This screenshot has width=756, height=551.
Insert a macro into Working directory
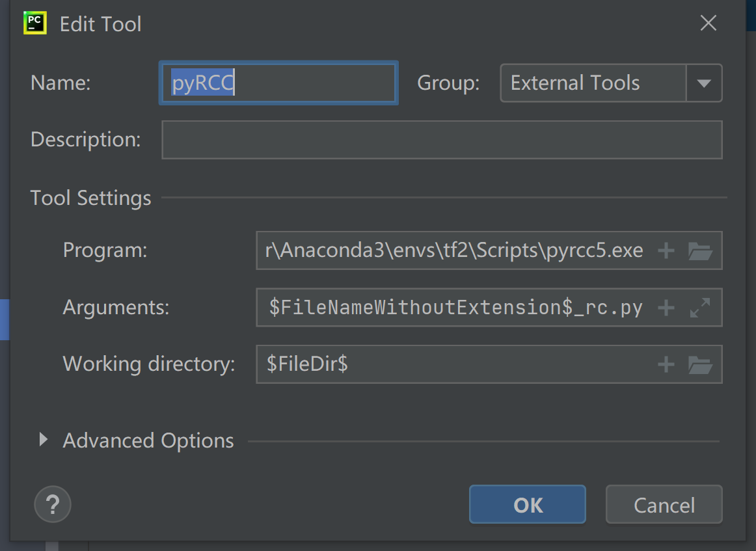pos(666,364)
